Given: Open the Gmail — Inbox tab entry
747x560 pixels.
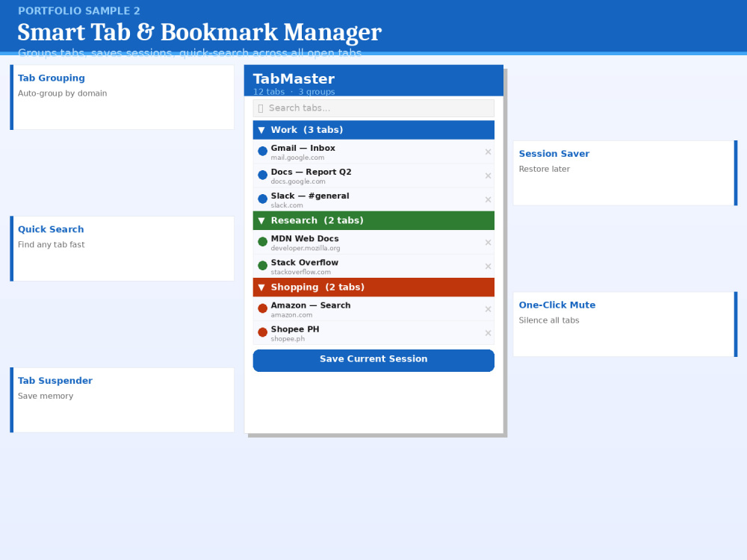Looking at the screenshot, I should coord(373,152).
